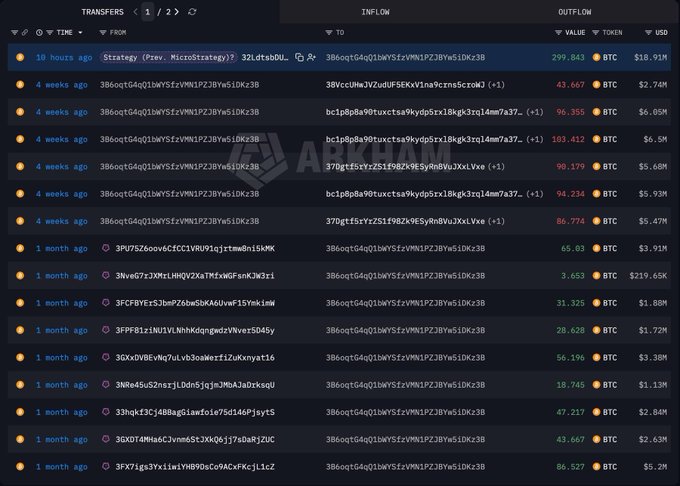Screen dimensions: 680x486
Task: Open the filter icon left of link column
Action: click(x=14, y=33)
